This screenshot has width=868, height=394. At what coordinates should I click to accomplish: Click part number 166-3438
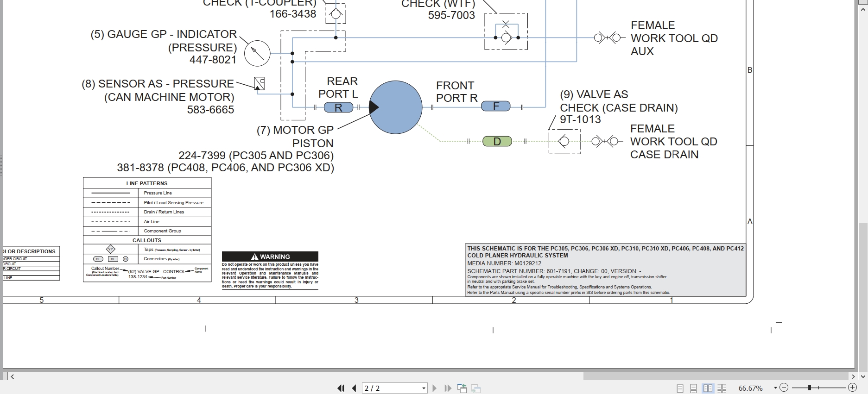(293, 14)
